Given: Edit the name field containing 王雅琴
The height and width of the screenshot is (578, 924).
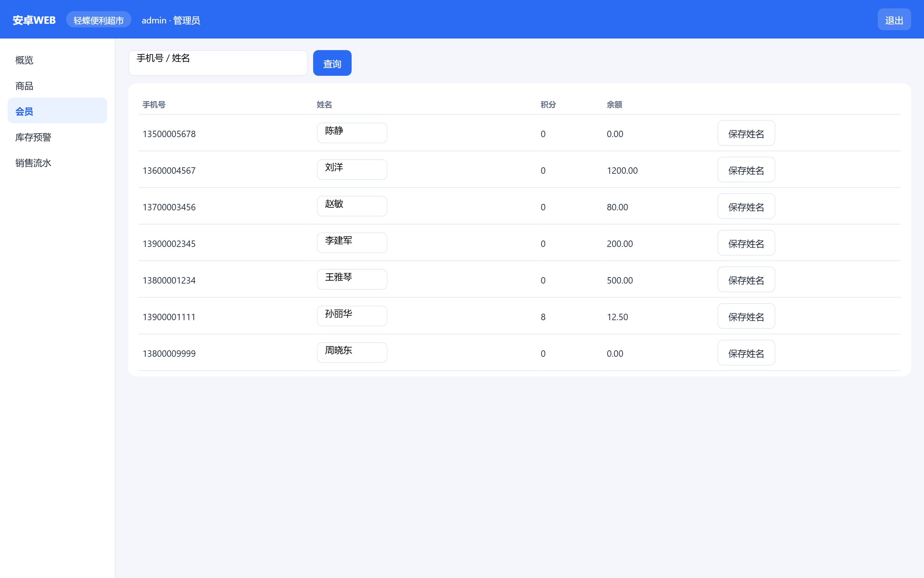Looking at the screenshot, I should click(352, 279).
